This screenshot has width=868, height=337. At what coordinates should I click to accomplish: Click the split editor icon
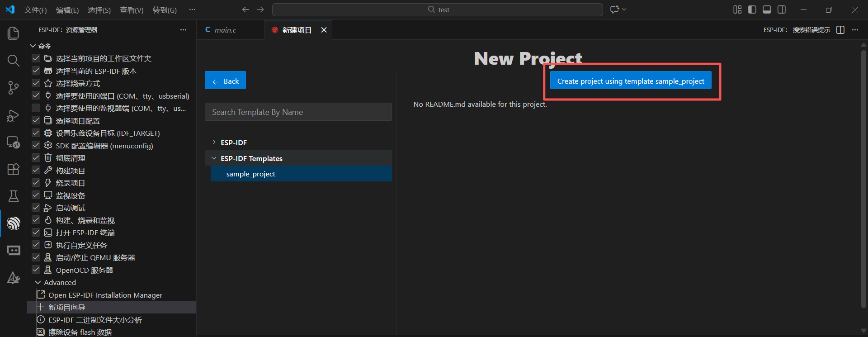click(x=840, y=30)
